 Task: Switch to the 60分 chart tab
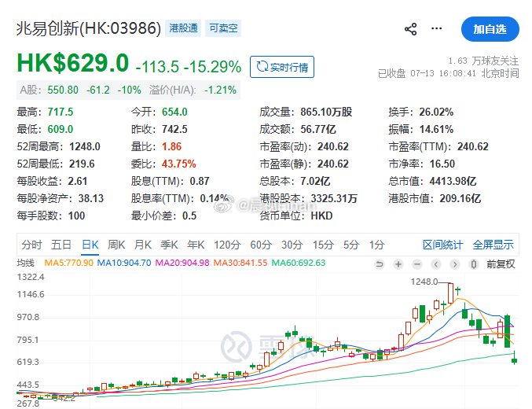click(261, 245)
